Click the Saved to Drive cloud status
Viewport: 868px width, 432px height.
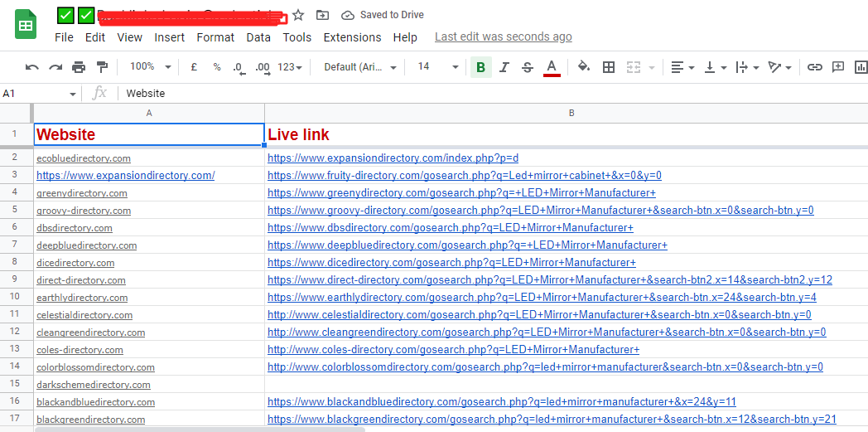pyautogui.click(x=383, y=15)
